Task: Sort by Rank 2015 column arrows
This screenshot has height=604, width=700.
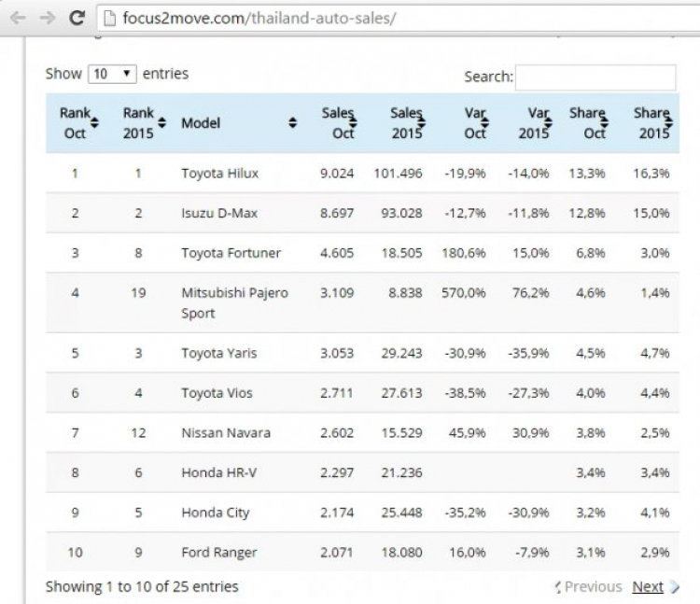Action: pos(162,122)
